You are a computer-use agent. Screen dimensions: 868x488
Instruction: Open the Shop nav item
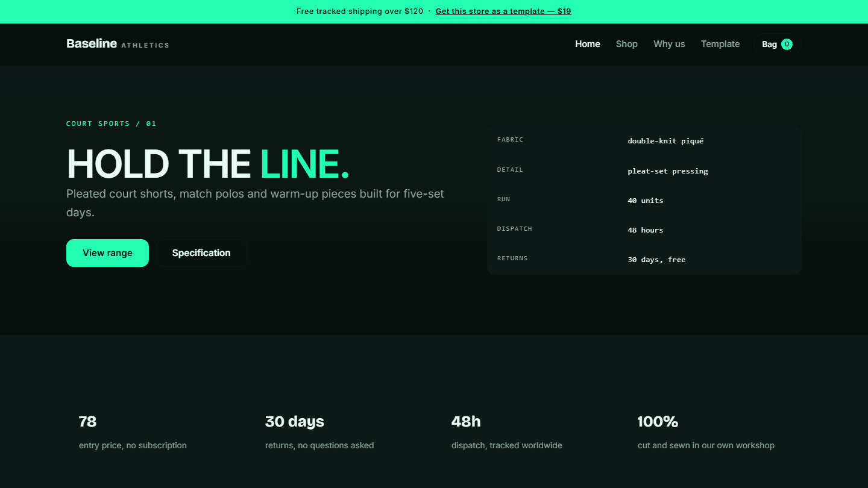tap(627, 44)
